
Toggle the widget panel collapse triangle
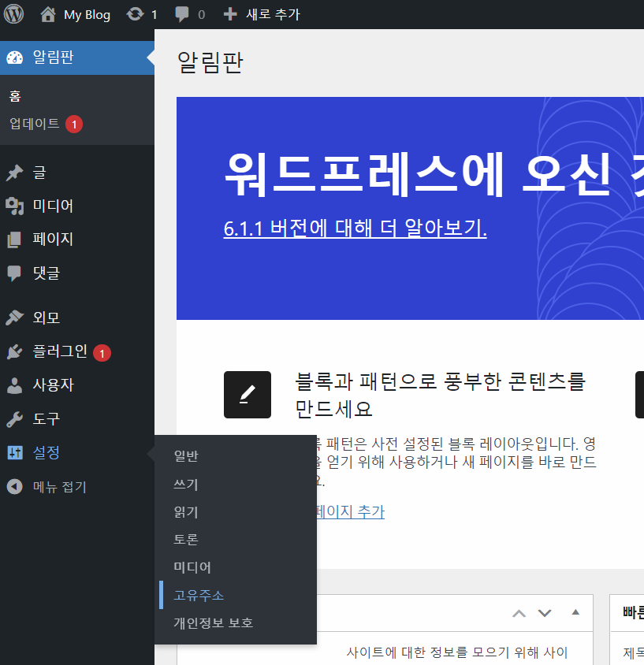point(575,612)
